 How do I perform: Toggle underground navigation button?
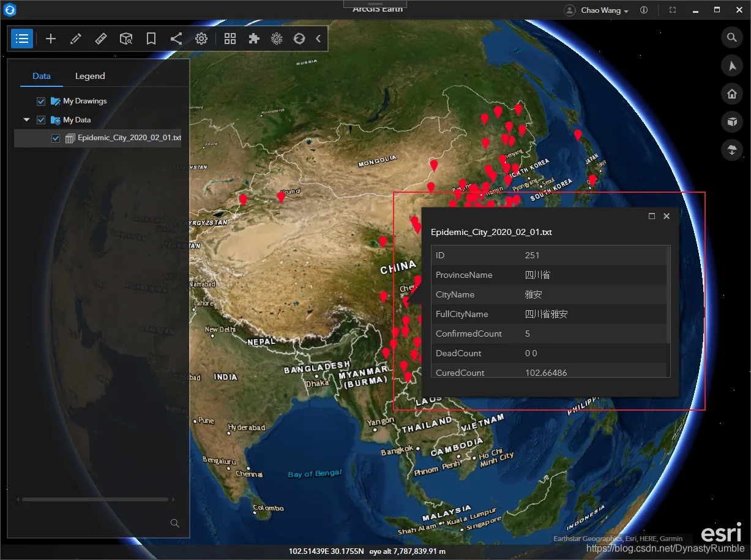click(731, 150)
